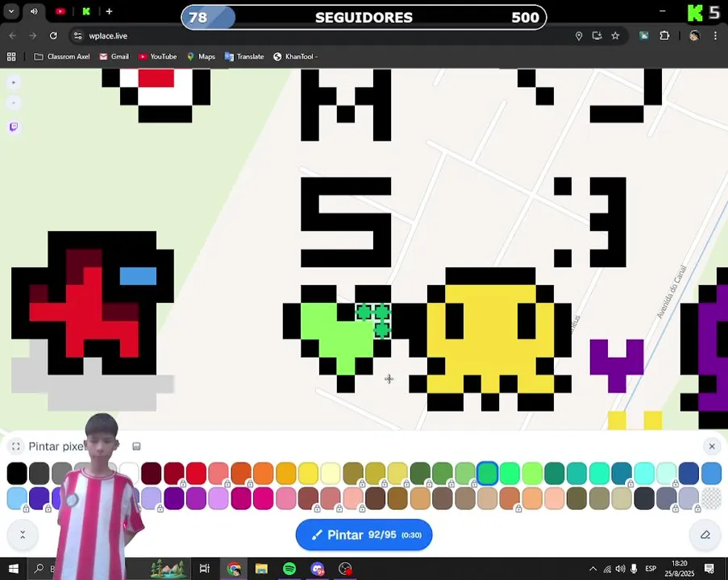
Task: Click the wplace.live address bar
Action: point(325,35)
